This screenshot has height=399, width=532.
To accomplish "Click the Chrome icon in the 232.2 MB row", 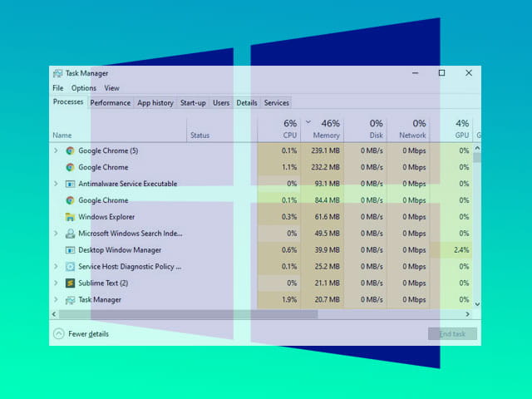I will pyautogui.click(x=70, y=167).
